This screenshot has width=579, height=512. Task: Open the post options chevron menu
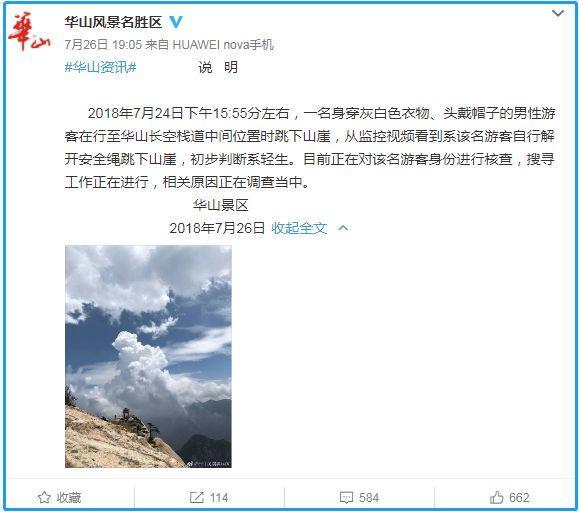coord(558,13)
